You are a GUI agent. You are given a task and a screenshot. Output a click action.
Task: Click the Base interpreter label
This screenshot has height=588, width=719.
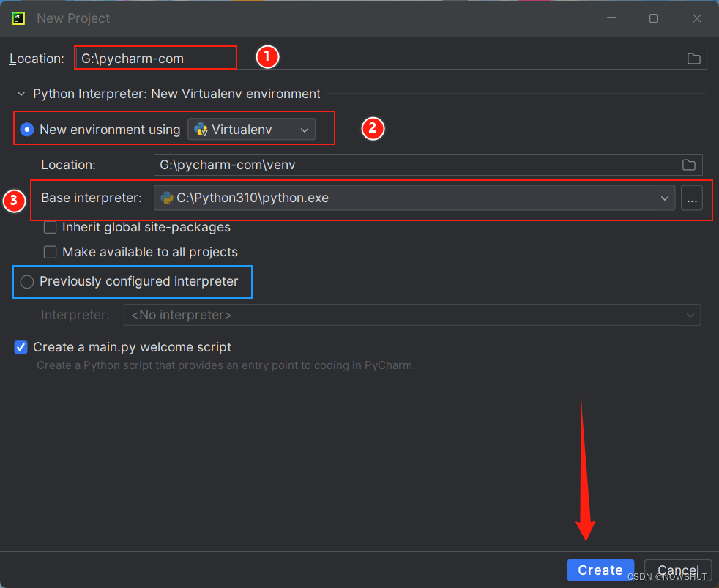(x=92, y=198)
